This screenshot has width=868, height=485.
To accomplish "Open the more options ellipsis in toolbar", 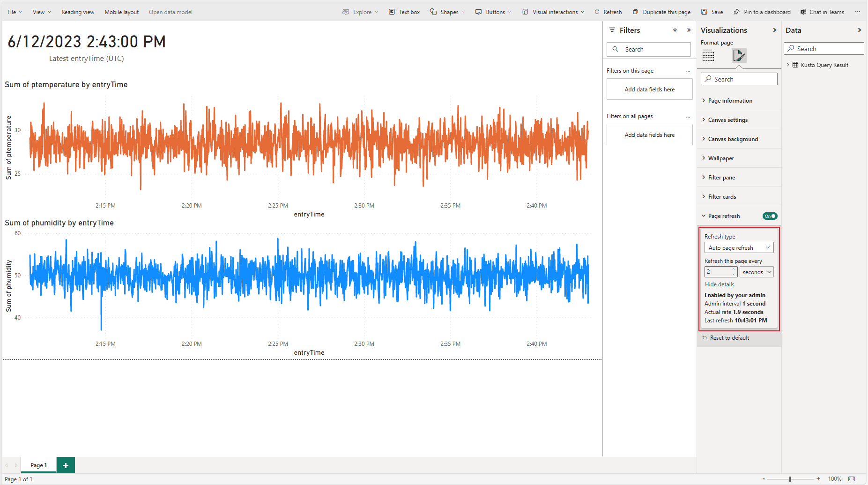I will click(858, 12).
